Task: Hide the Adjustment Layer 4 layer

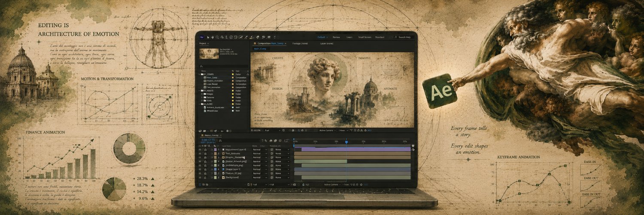Action: (x=200, y=150)
